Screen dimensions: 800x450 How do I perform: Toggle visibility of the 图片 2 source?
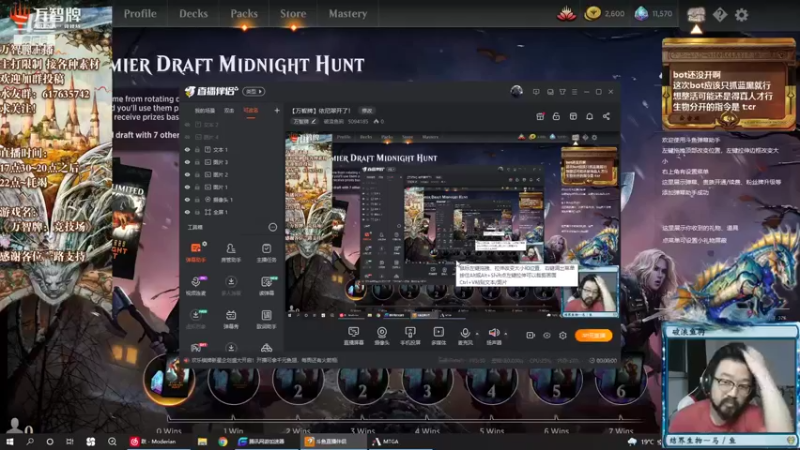click(x=187, y=174)
